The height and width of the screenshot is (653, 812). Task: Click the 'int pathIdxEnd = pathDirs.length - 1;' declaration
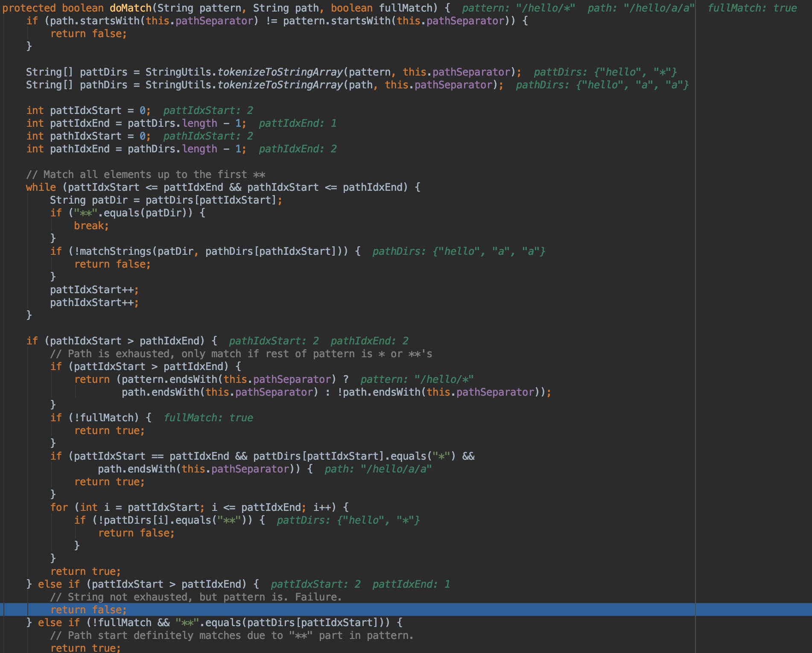pos(136,149)
